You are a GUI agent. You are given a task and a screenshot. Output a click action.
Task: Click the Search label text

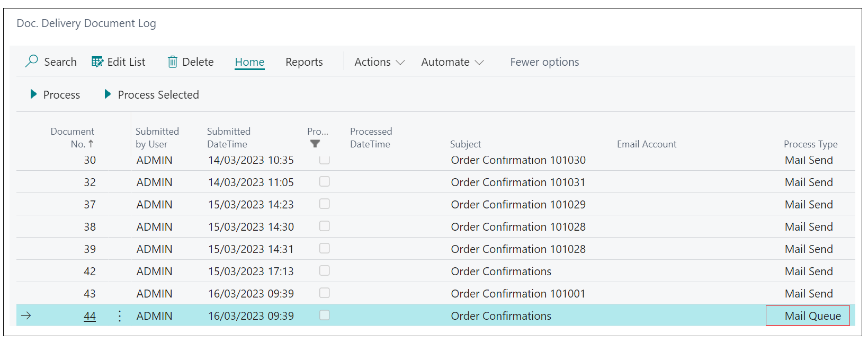60,62
